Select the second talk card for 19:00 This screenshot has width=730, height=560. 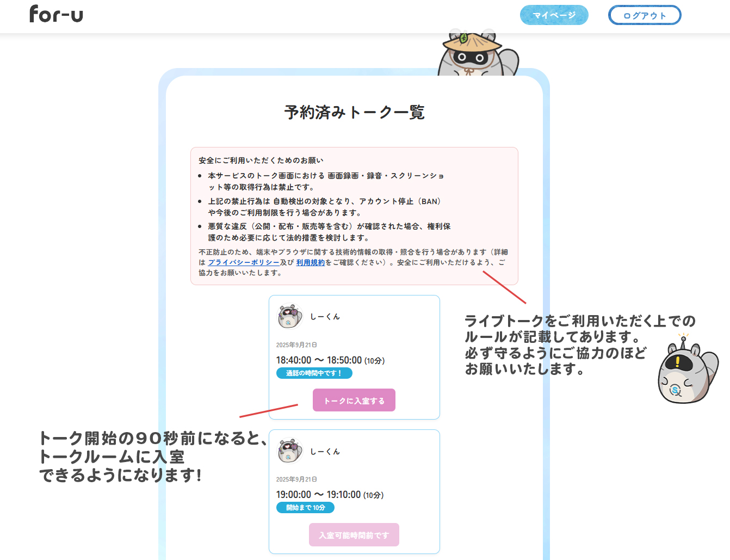point(354,492)
